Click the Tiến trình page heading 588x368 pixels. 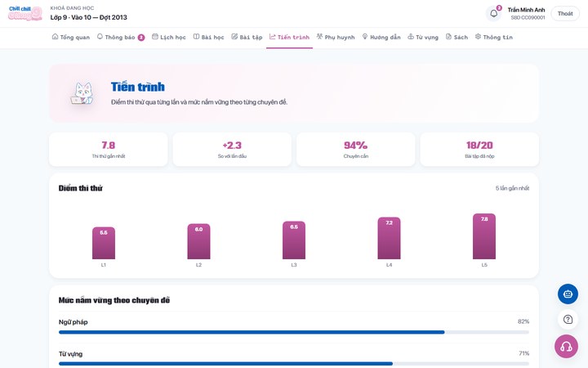(x=138, y=87)
